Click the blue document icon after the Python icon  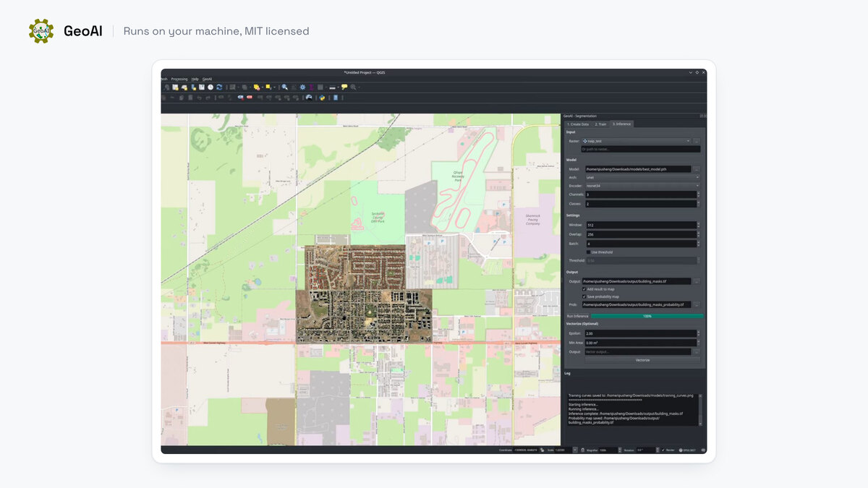point(335,98)
